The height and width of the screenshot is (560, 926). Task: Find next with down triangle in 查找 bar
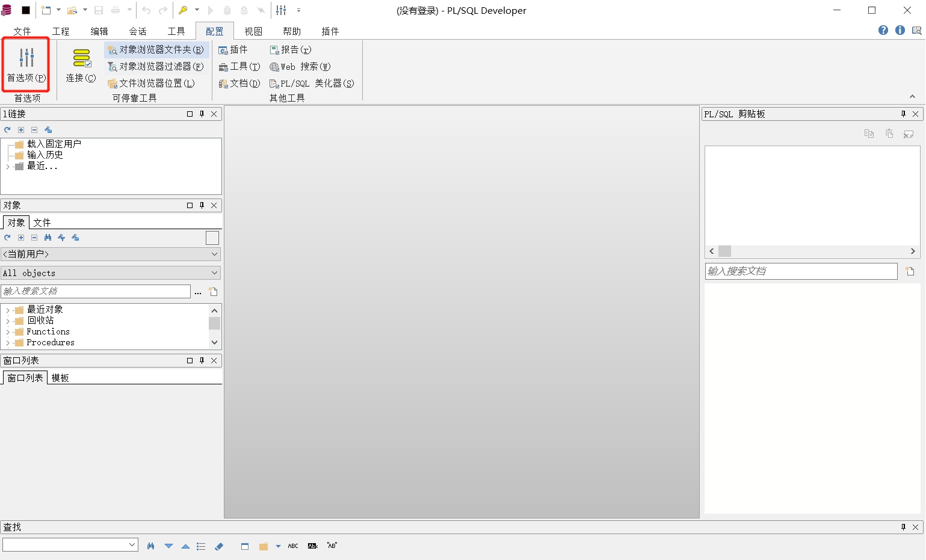(x=168, y=546)
